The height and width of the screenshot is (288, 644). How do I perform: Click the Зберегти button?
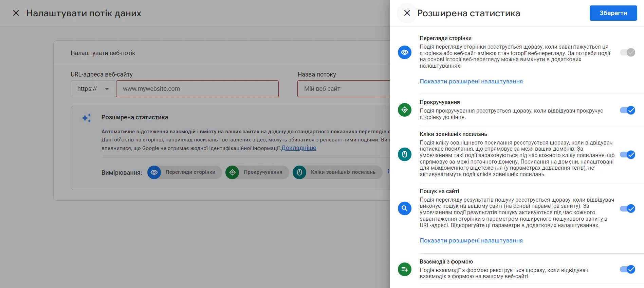pos(613,13)
